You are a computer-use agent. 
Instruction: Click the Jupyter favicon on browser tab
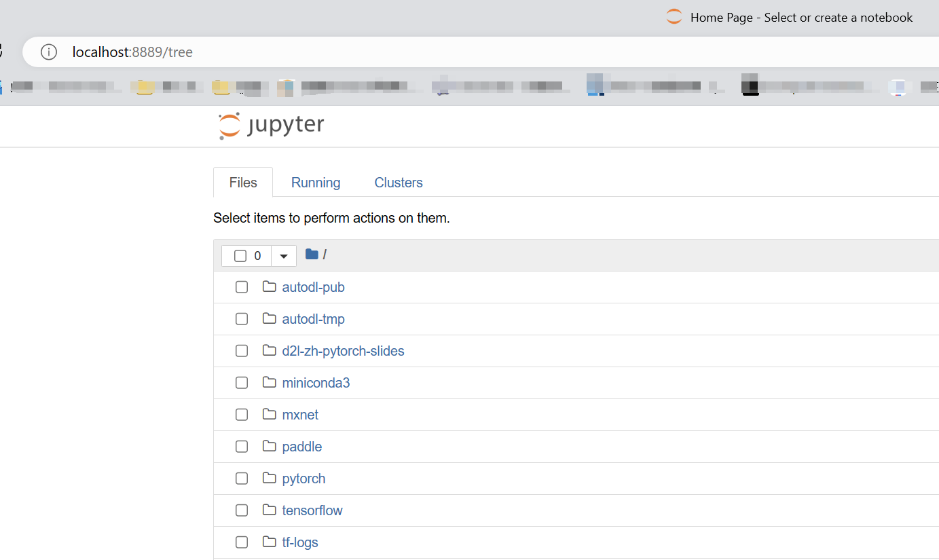coord(674,17)
